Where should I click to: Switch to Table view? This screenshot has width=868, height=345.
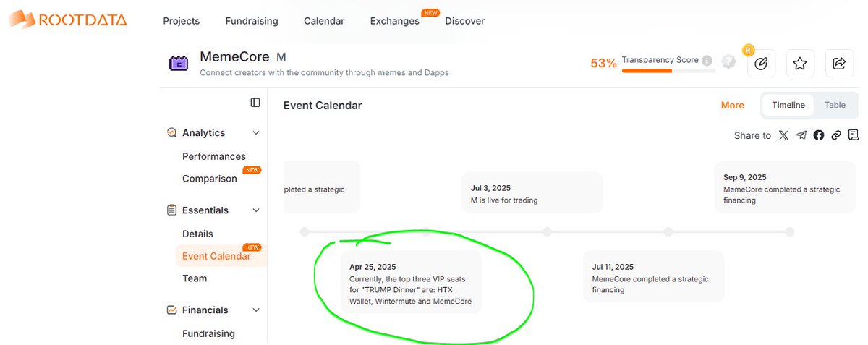click(835, 105)
